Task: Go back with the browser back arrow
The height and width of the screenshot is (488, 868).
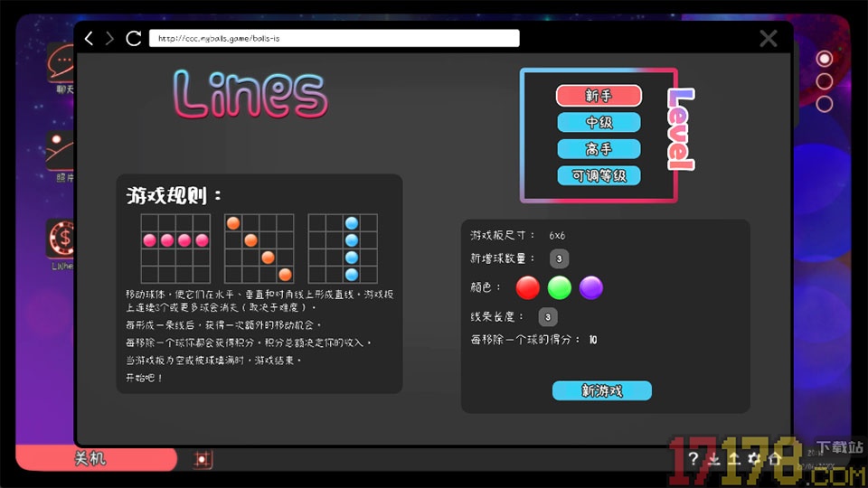Action: [89, 38]
